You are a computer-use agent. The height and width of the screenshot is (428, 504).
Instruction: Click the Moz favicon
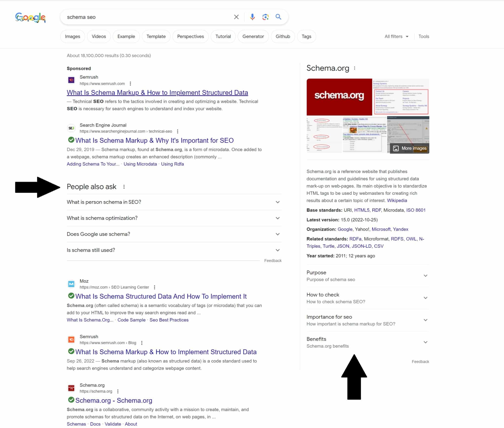pos(71,284)
